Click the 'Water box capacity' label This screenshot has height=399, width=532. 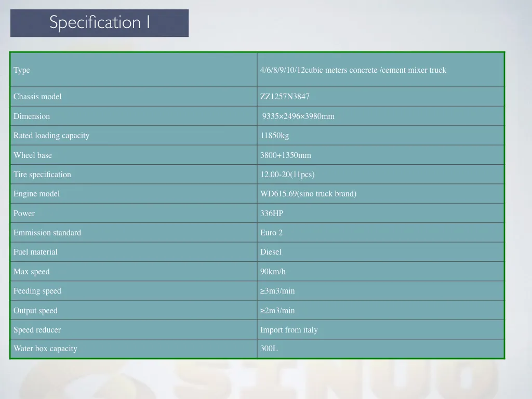point(46,349)
